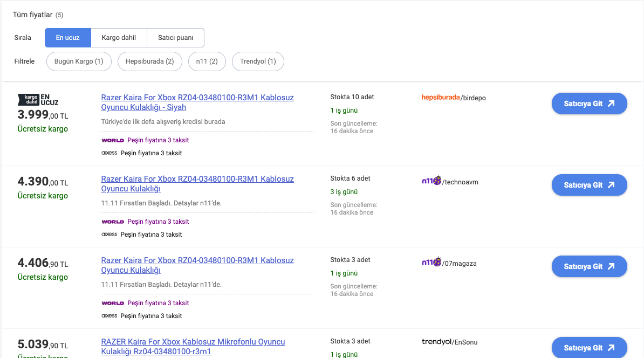Click the Tüm fiyatlar (5) heading
This screenshot has width=644, height=358.
tap(38, 15)
